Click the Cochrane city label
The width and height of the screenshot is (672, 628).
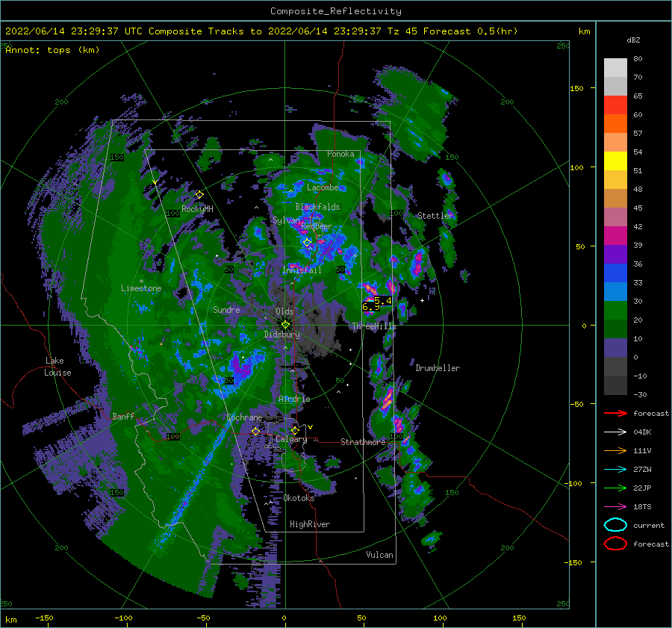coord(244,417)
